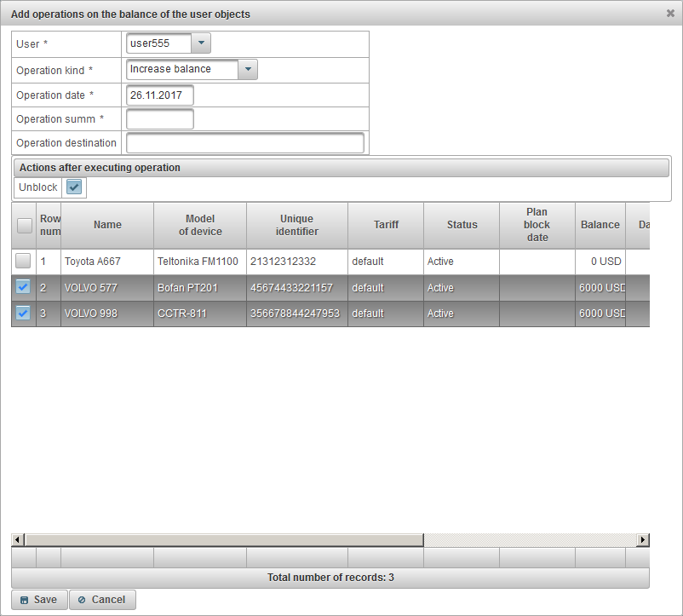The image size is (683, 616).
Task: Click the Status column header
Action: 462,225
